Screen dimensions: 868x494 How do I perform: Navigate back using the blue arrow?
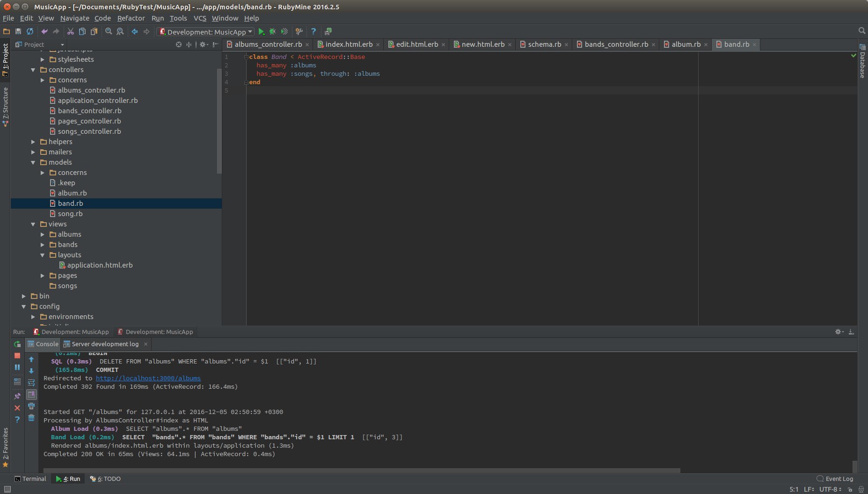[x=135, y=31]
